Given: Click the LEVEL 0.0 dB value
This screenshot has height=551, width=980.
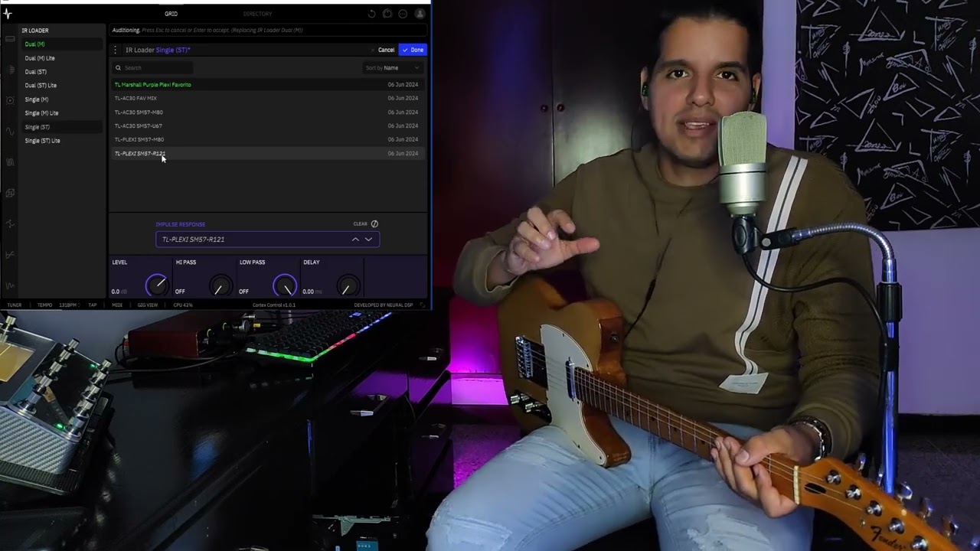Looking at the screenshot, I should pos(119,292).
